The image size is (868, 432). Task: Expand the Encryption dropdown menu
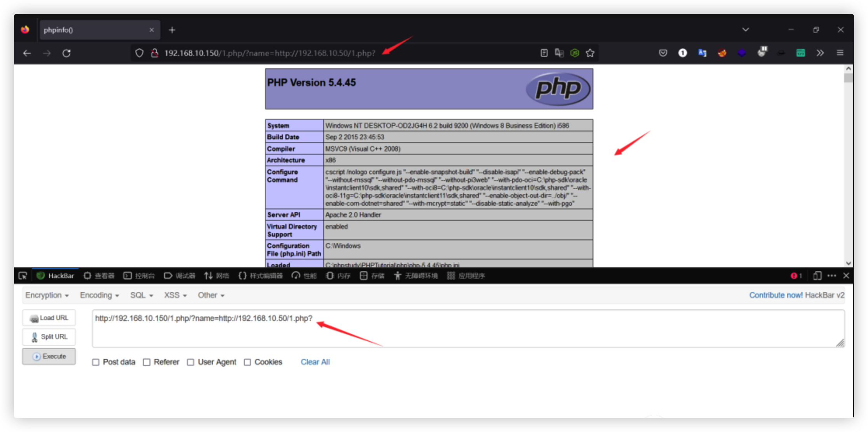click(x=47, y=295)
